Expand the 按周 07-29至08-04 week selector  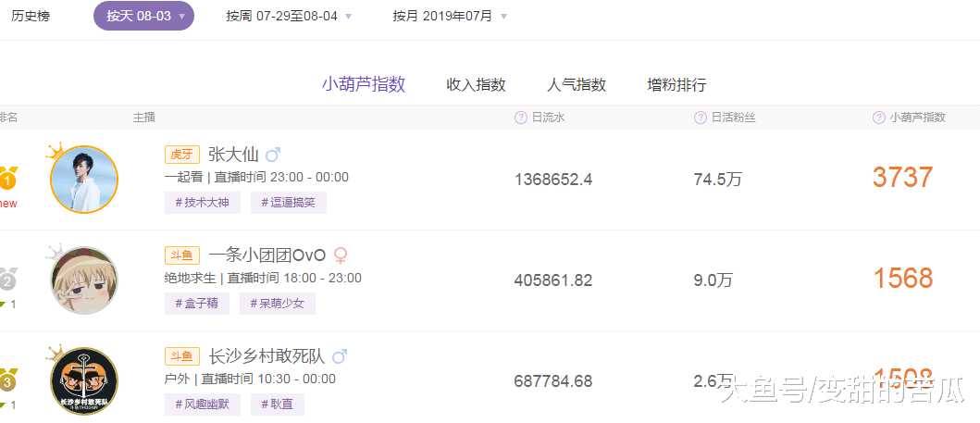pyautogui.click(x=289, y=17)
